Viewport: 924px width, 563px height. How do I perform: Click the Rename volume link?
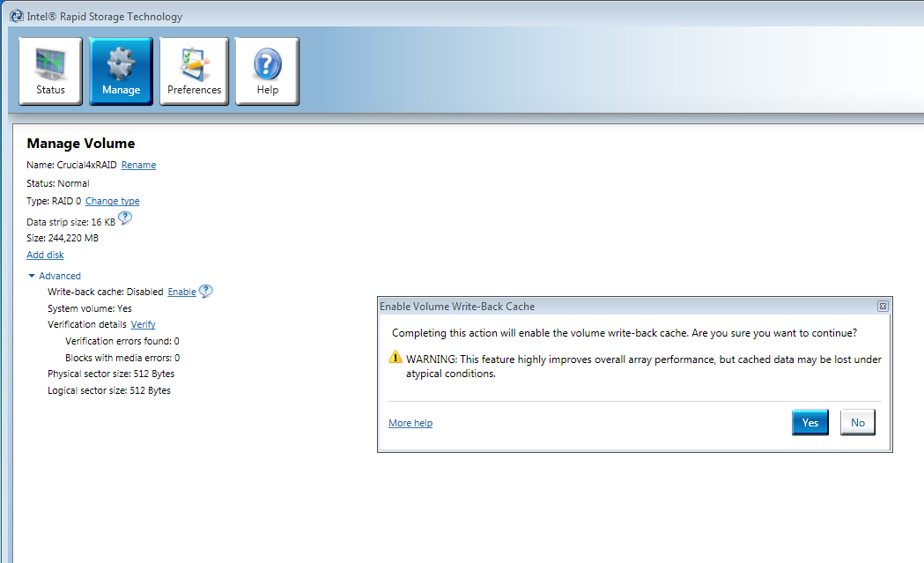138,165
